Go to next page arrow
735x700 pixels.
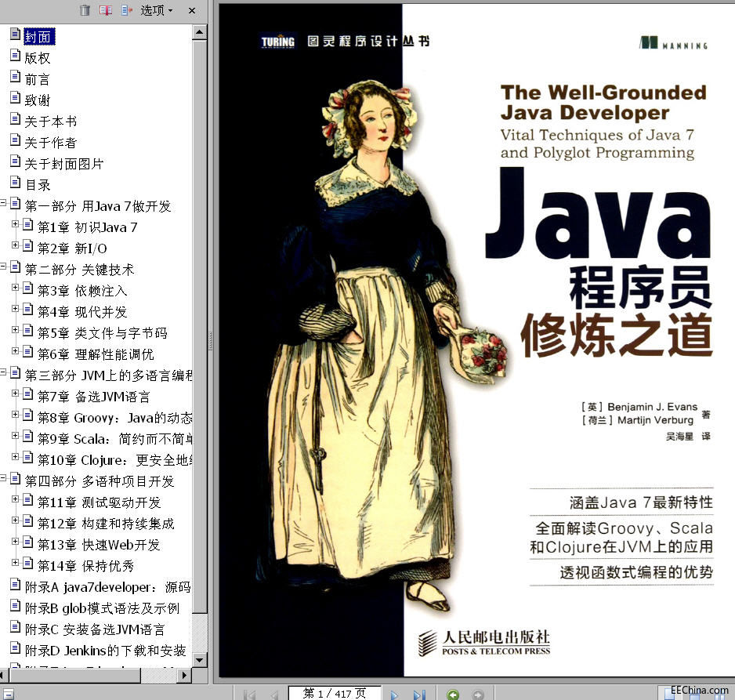pos(393,695)
